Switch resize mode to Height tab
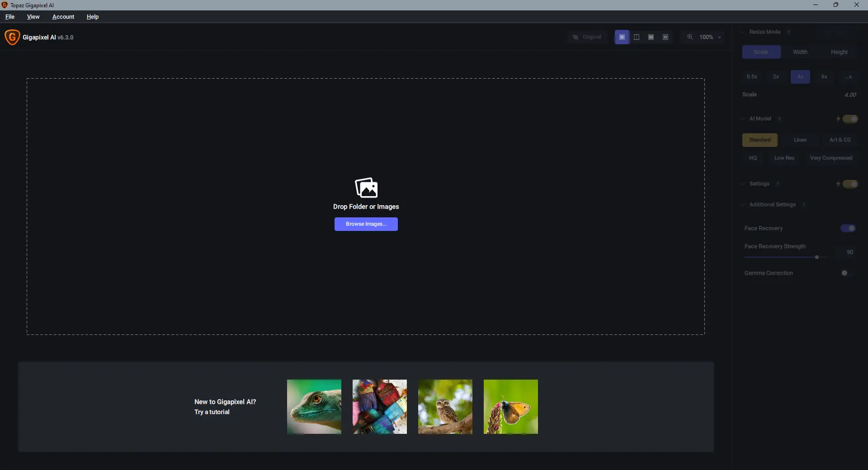 (x=839, y=52)
